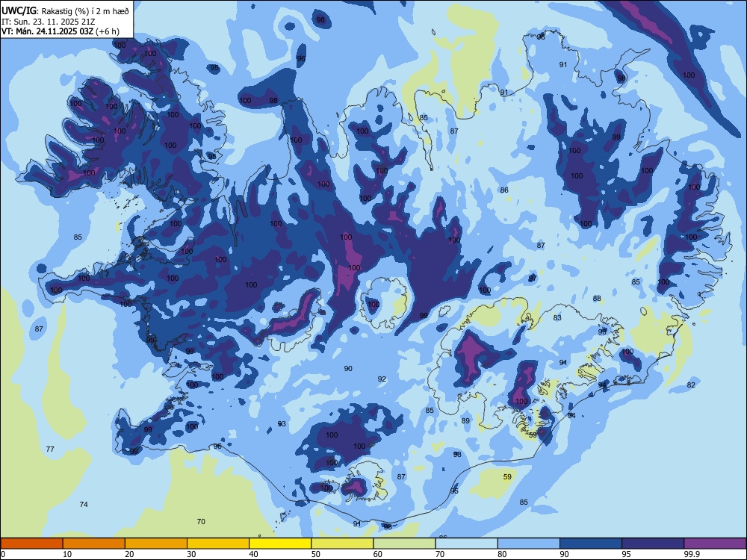Click the 'VT: Mán. 24.11.2025 03Z (+6 h)' line
Screen dimensions: 747x560
(x=61, y=31)
